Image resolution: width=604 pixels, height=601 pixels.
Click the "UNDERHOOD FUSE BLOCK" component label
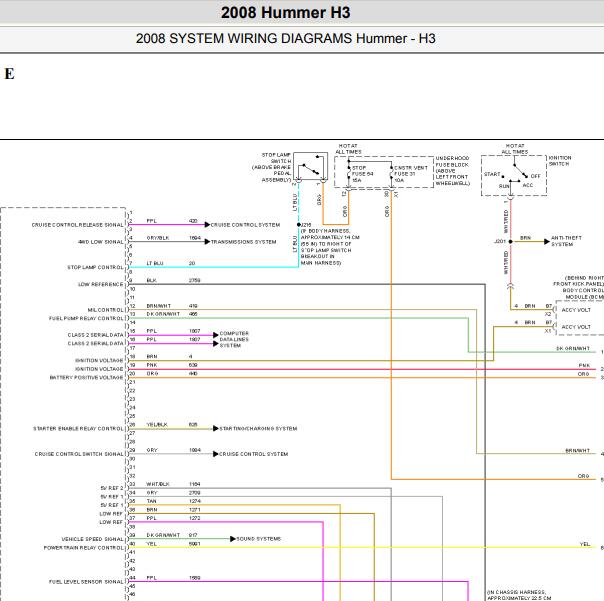(453, 171)
